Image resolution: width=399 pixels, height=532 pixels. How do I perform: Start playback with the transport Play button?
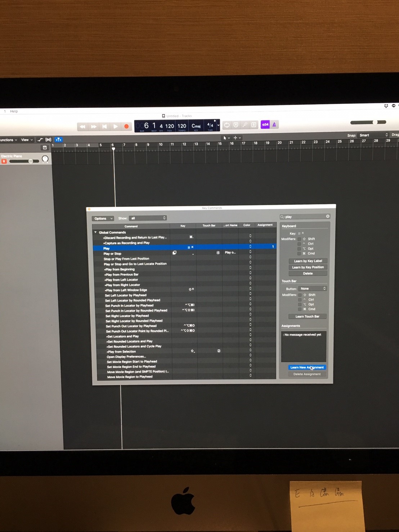115,127
